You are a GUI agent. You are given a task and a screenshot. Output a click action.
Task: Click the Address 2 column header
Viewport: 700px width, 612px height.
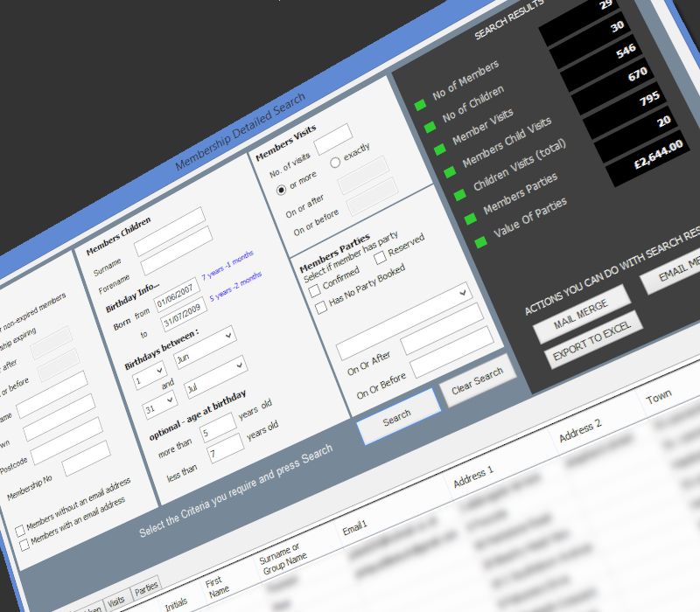point(580,430)
